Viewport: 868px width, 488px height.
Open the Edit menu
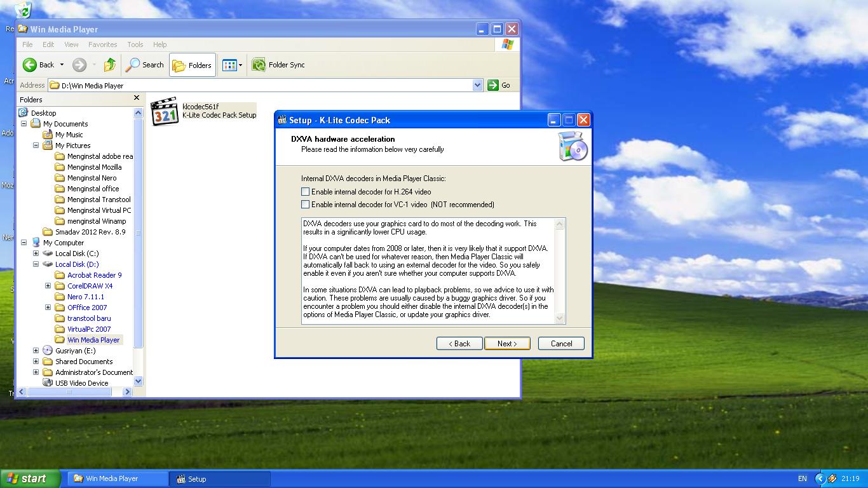(x=48, y=44)
